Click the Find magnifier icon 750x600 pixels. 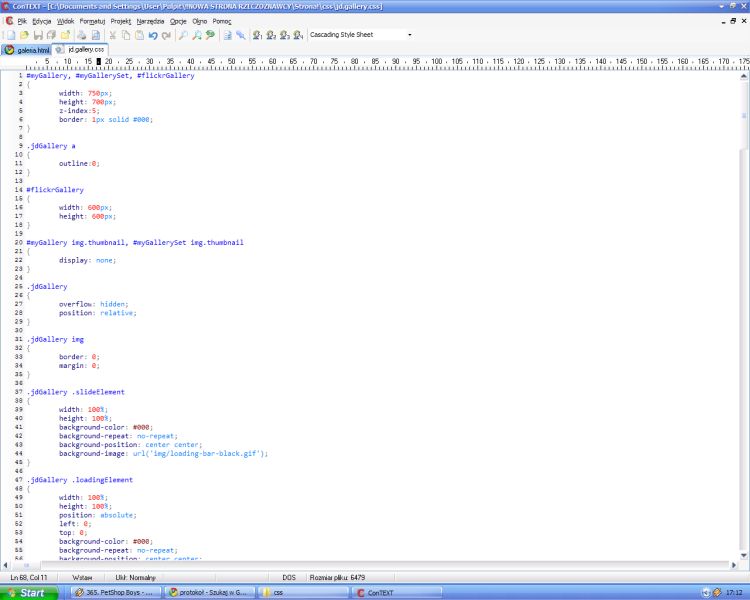(x=183, y=35)
